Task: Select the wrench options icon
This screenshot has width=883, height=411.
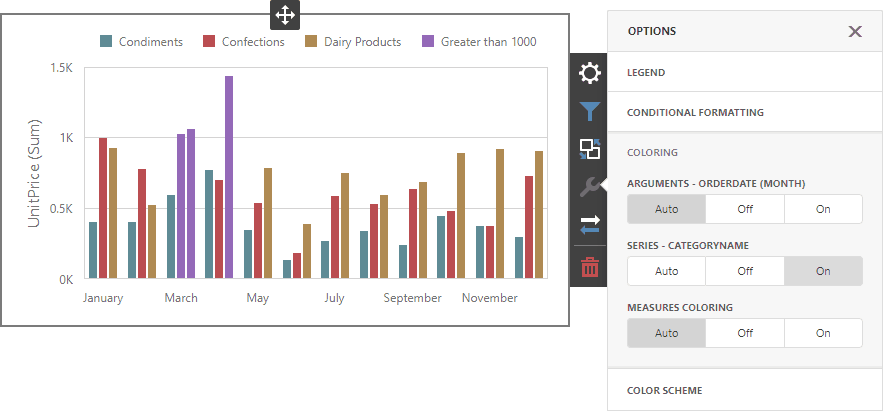Action: (590, 188)
